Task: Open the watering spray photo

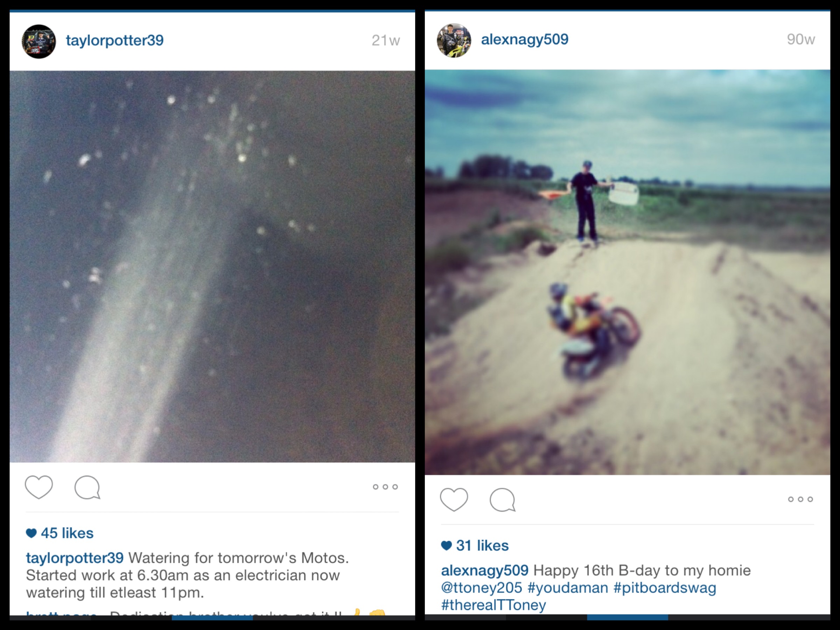Action: (212, 267)
